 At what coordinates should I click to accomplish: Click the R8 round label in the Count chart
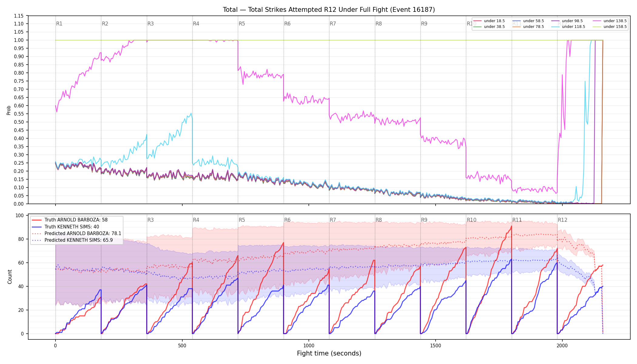[x=379, y=220]
